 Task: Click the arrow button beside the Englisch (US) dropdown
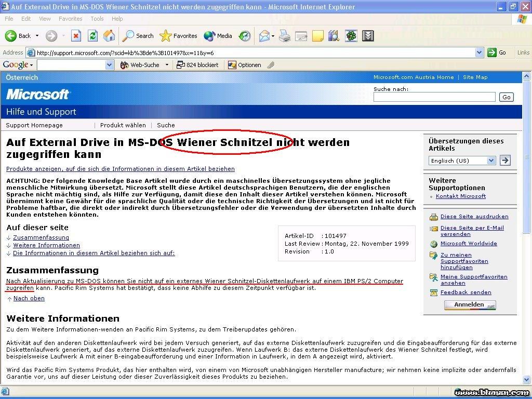tap(505, 160)
